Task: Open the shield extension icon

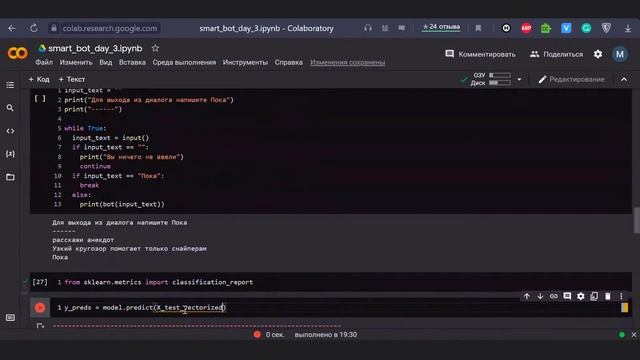Action: pyautogui.click(x=607, y=28)
